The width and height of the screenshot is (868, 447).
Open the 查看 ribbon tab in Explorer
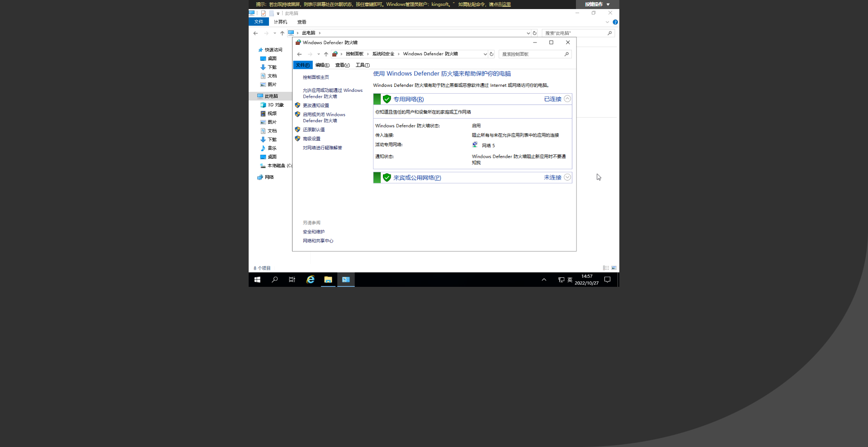[x=302, y=22]
